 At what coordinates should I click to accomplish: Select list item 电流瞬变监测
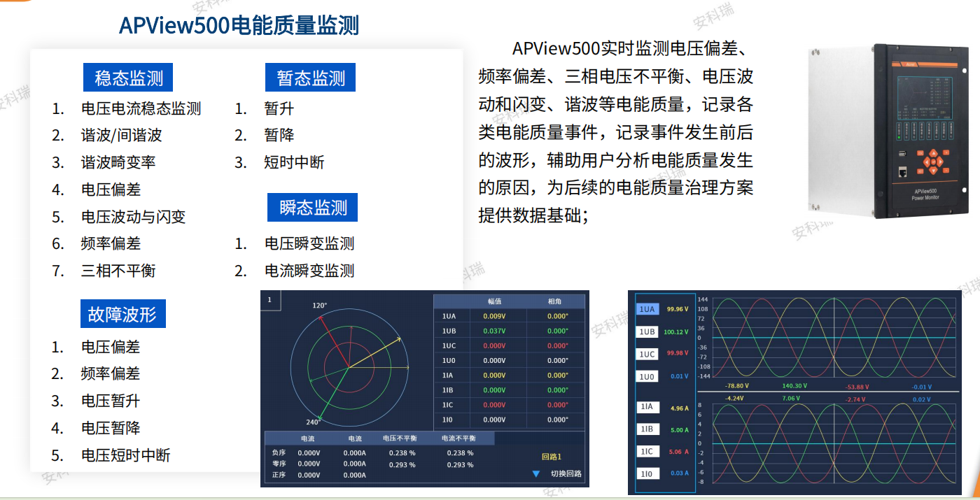[309, 271]
